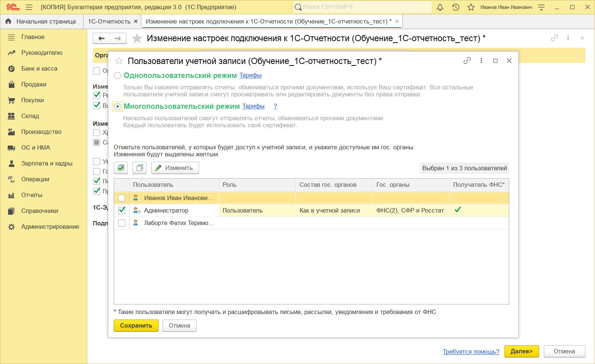This screenshot has height=364, width=595.
Task: Copy link icon of background form
Action: [x=555, y=38]
